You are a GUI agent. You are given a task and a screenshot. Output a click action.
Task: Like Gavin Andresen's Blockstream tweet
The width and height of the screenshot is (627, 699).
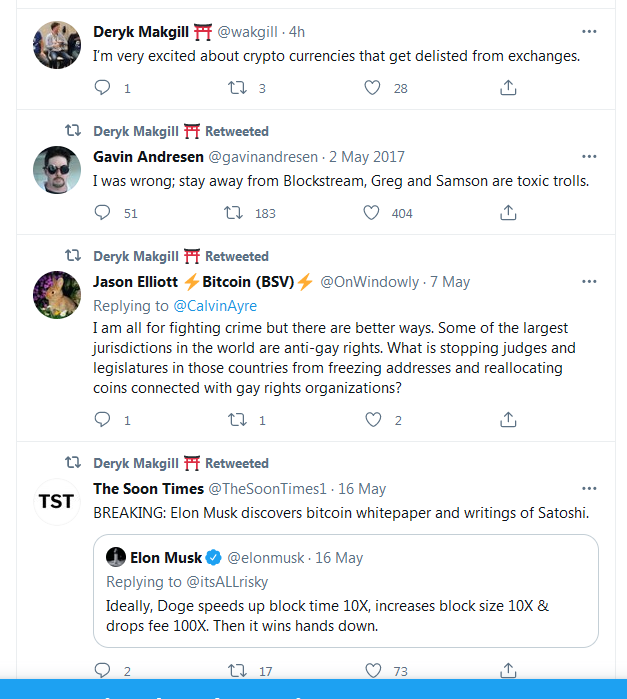click(371, 213)
